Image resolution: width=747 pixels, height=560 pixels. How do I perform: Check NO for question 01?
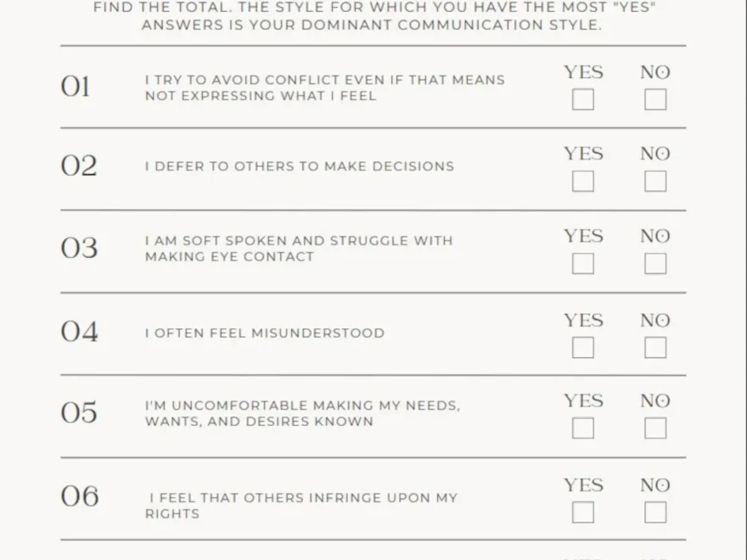click(x=655, y=100)
